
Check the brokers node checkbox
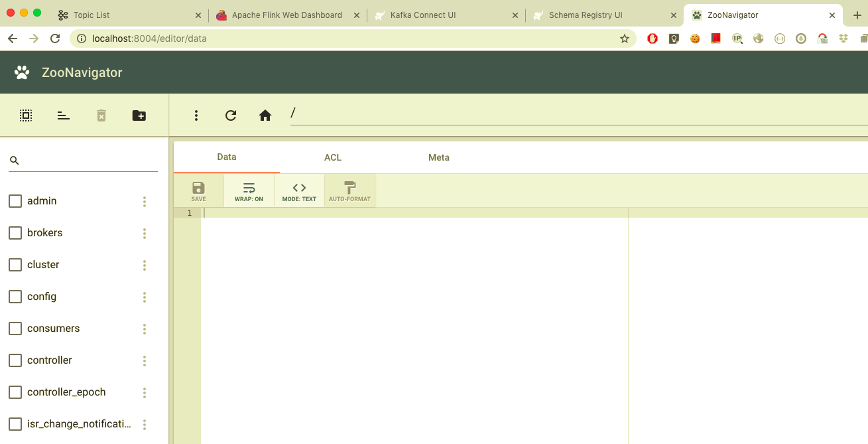click(x=15, y=233)
